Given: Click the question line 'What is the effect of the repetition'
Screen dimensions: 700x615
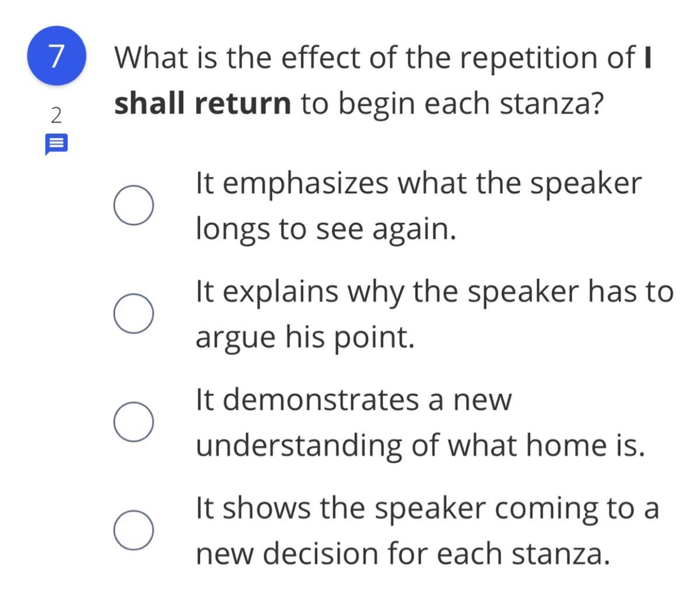Looking at the screenshot, I should tap(373, 57).
